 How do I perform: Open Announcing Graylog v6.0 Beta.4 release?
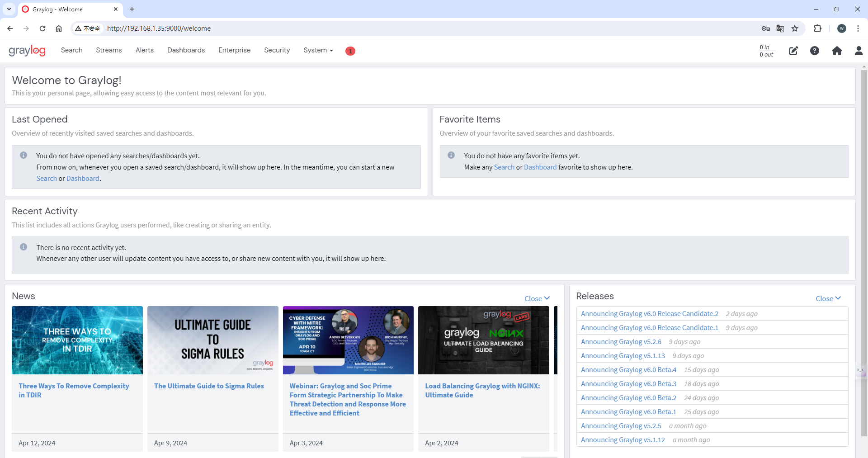click(x=629, y=370)
